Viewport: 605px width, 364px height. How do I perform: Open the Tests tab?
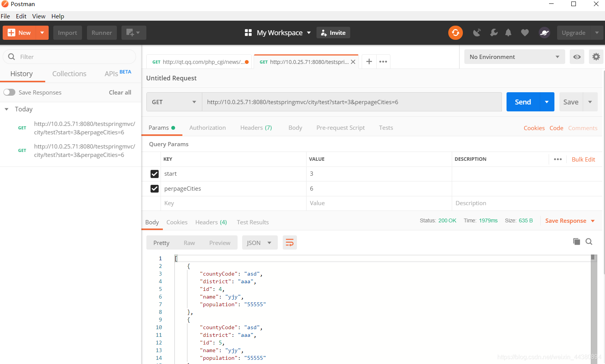coord(386,127)
